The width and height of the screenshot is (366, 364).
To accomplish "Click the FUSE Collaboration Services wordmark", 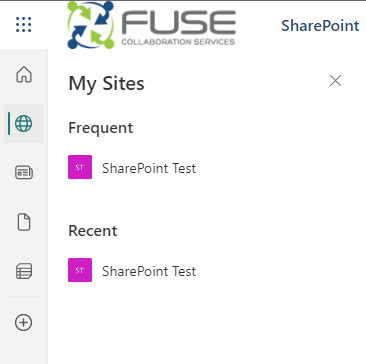I will click(x=178, y=28).
